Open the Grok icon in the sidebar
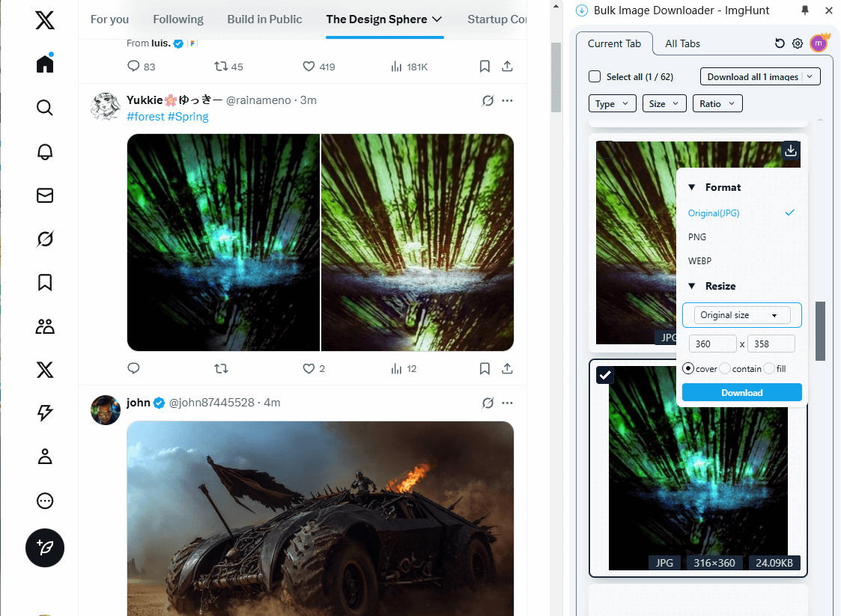The image size is (841, 616). [x=44, y=239]
